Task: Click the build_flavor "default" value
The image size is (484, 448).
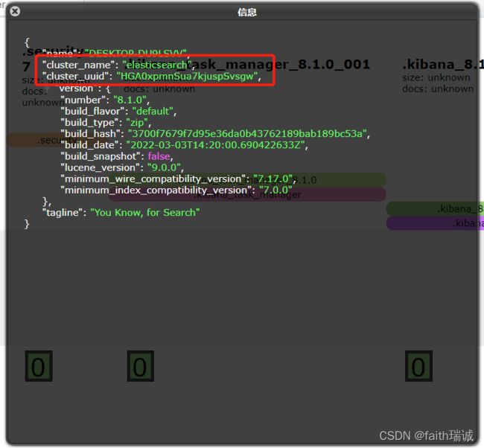Action: click(x=153, y=111)
